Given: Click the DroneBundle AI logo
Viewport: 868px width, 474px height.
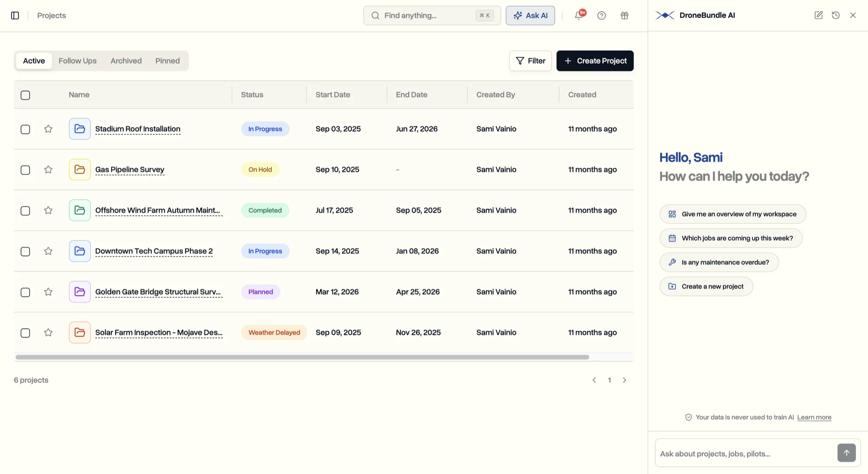Looking at the screenshot, I should click(x=665, y=15).
